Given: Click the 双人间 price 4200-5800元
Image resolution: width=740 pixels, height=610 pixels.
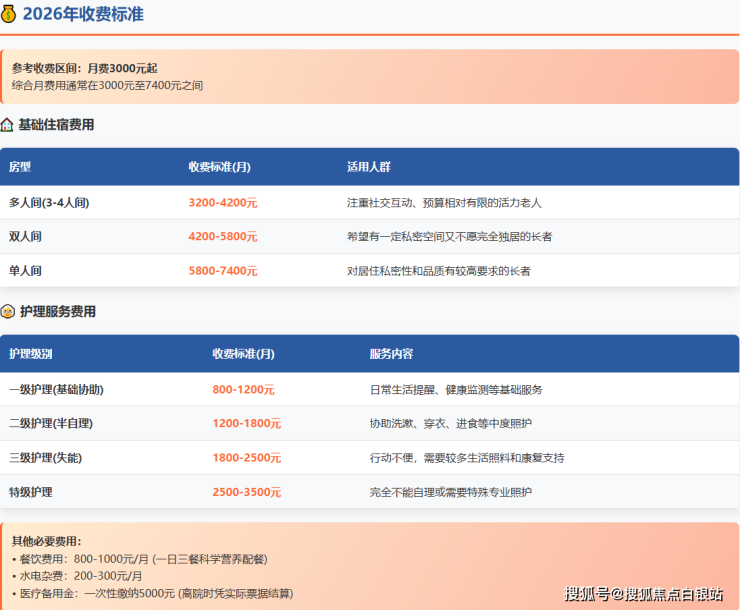Looking at the screenshot, I should [x=222, y=237].
